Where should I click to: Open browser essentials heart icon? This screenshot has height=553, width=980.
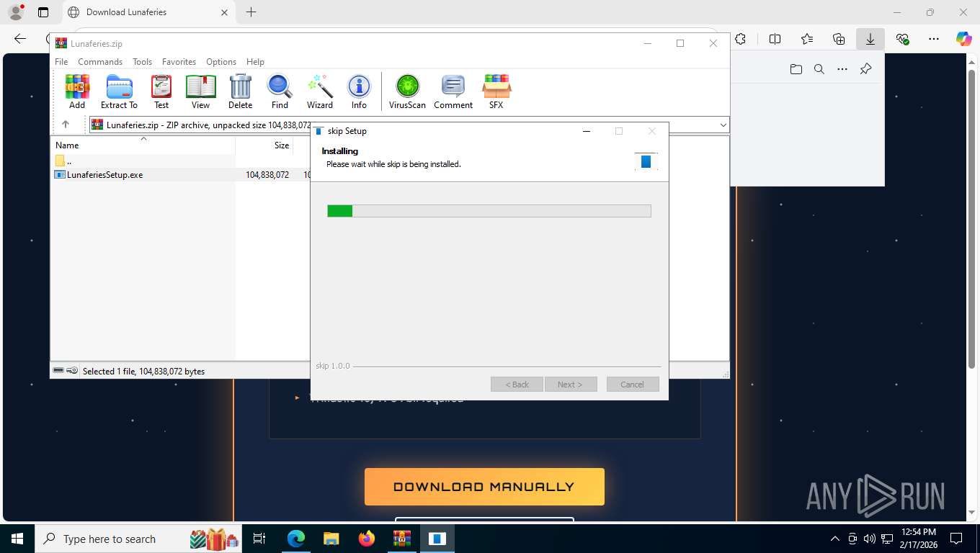(x=902, y=39)
